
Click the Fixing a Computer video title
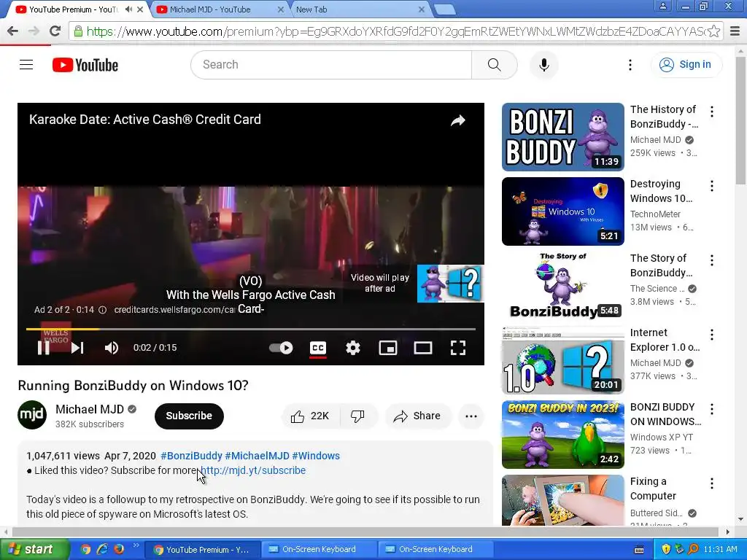[x=653, y=489]
